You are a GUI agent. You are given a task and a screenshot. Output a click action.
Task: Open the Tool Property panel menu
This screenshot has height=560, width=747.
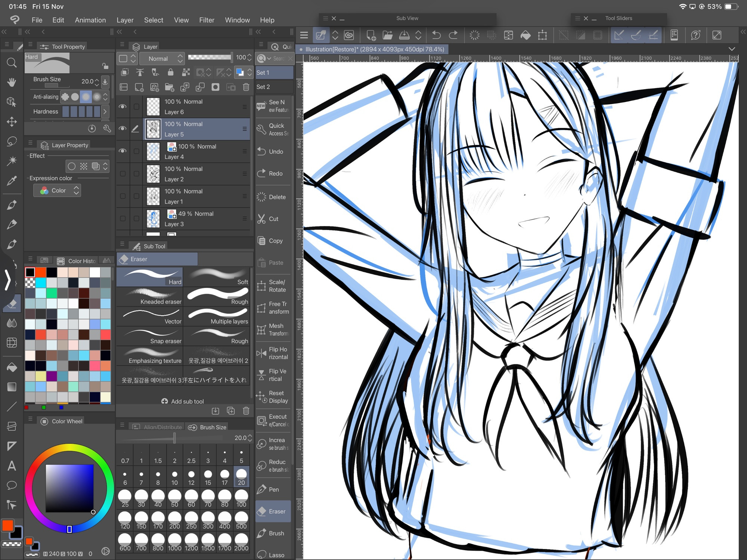pyautogui.click(x=30, y=44)
